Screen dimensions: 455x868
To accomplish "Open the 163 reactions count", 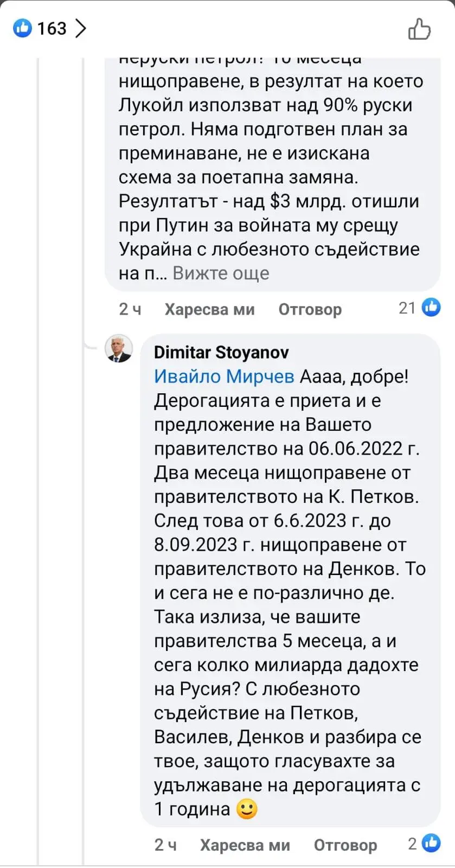I will tap(52, 28).
